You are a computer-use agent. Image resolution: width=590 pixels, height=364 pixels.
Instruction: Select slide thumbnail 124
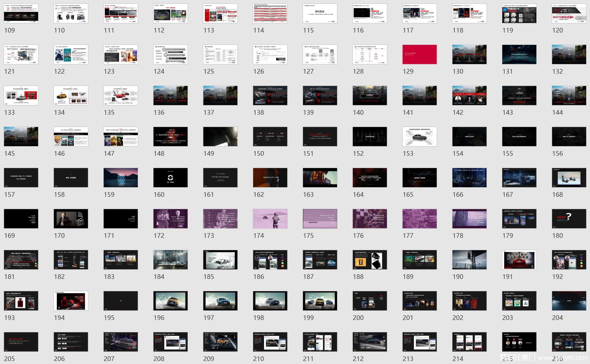pos(170,54)
